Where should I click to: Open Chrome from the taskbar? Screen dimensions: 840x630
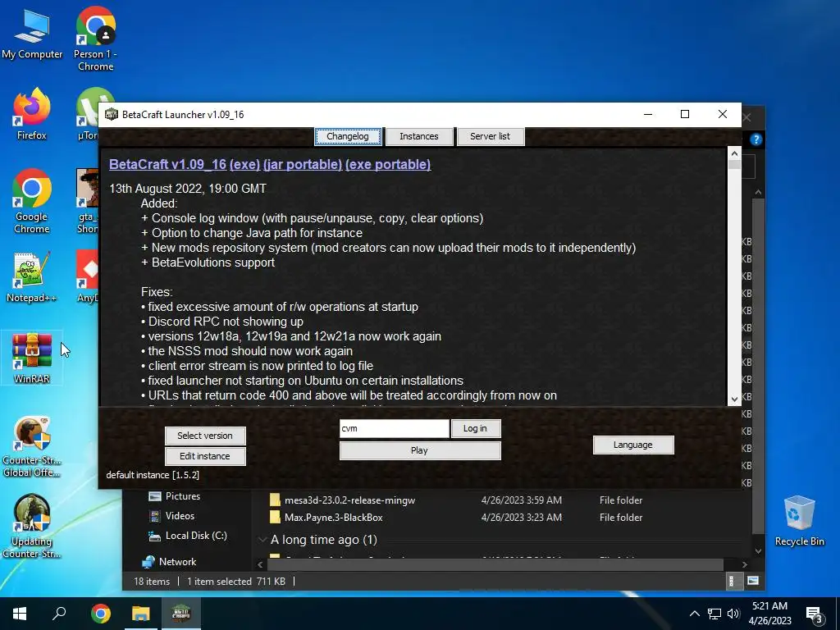tap(100, 614)
